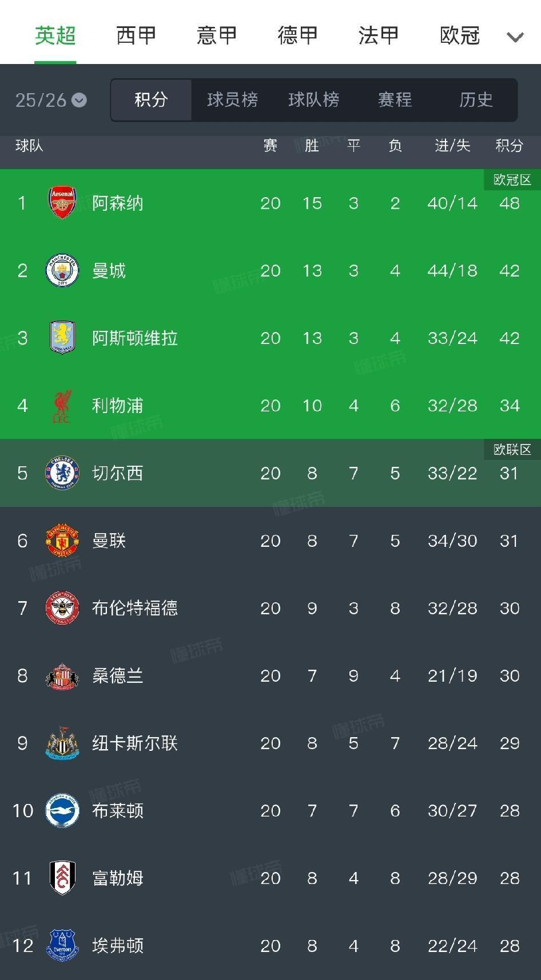Open the 桑德兰 team row
The width and height of the screenshot is (541, 980).
pos(117,675)
